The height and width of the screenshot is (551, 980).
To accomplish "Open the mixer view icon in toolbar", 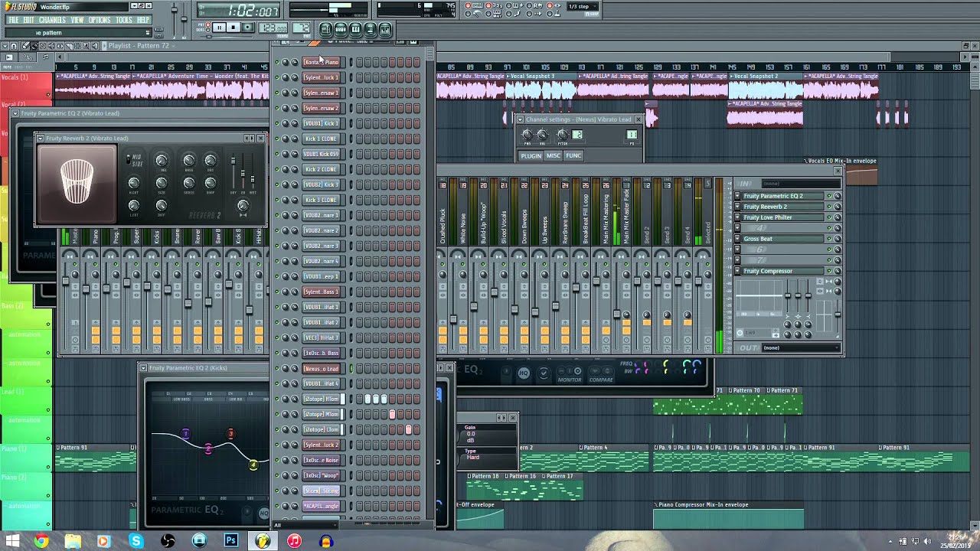I will (x=385, y=29).
